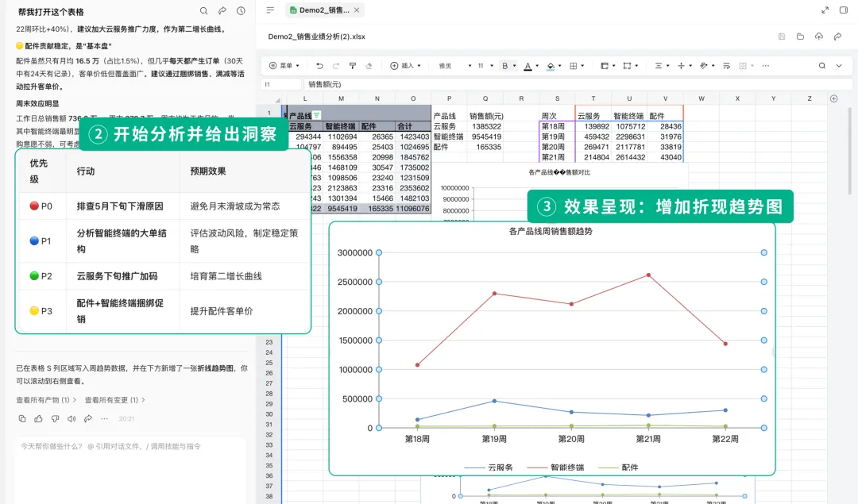Collapse the toolbar chevron
This screenshot has height=504, width=858.
839,66
